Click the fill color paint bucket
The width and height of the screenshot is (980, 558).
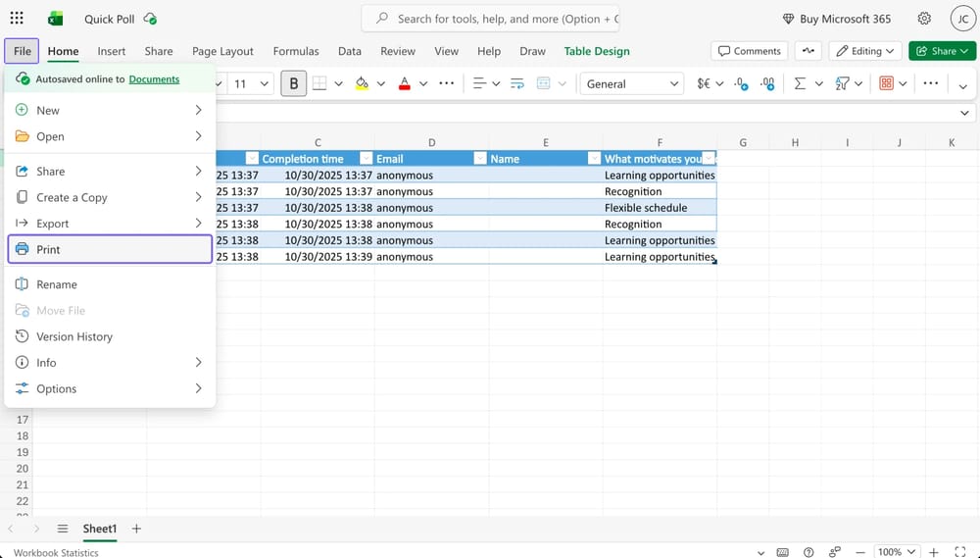[x=362, y=84]
